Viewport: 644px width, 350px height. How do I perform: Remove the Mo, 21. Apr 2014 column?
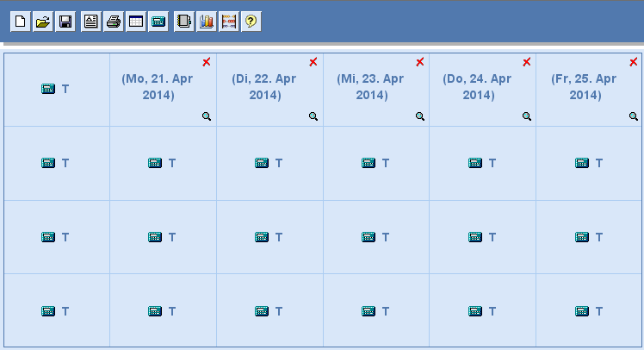[x=206, y=62]
